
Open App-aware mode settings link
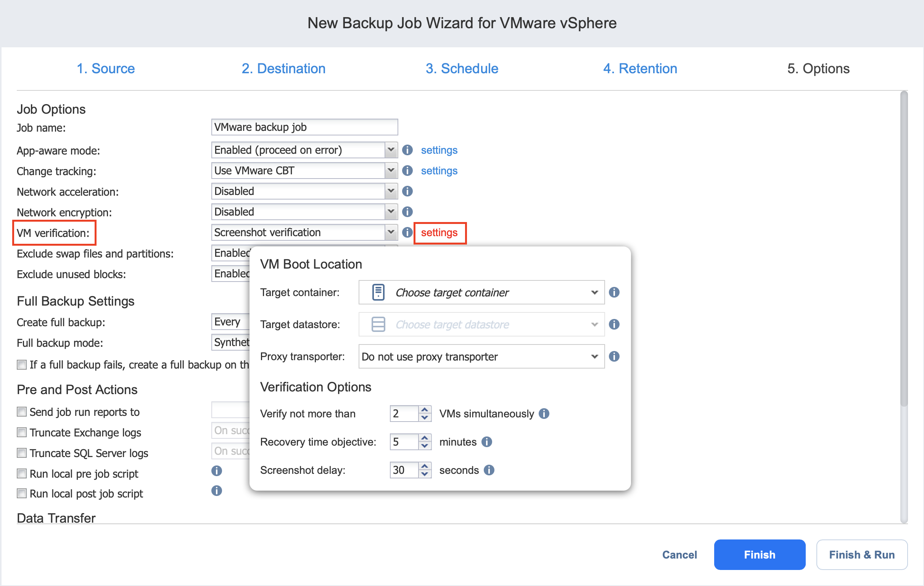439,150
